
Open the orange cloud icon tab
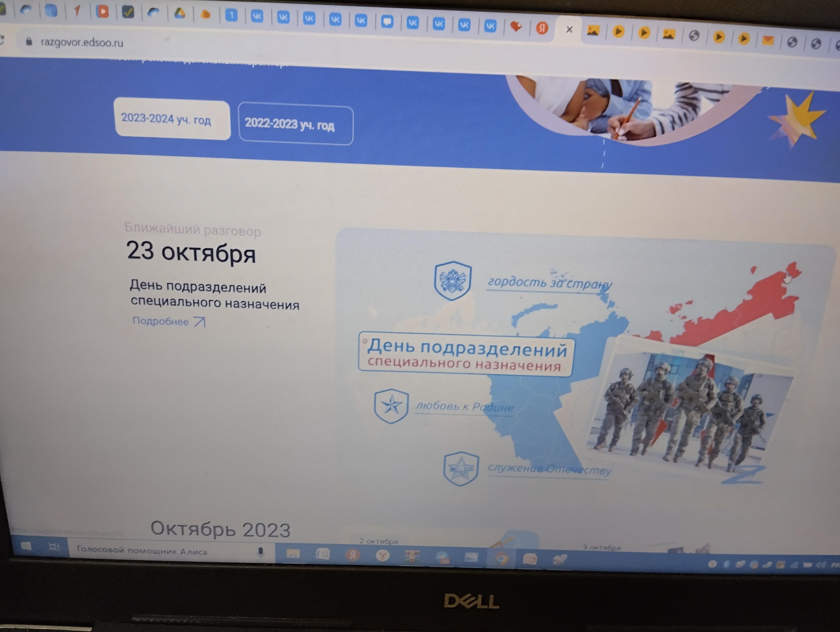point(205,15)
